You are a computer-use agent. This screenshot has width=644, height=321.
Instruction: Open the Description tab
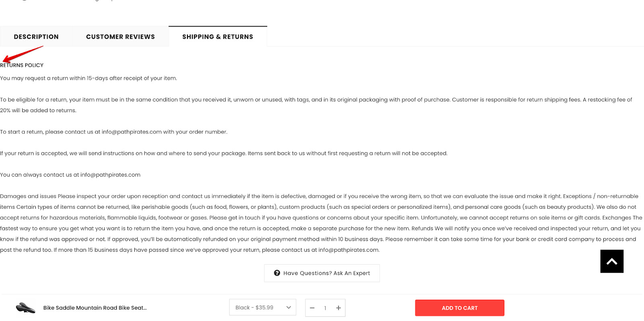[x=36, y=37]
